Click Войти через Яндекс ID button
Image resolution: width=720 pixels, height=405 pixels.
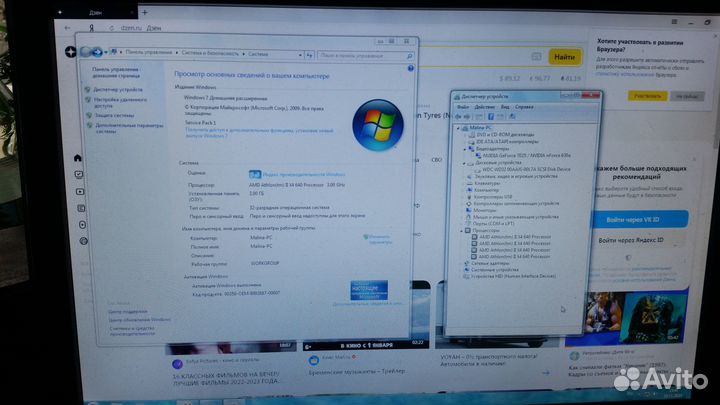point(631,240)
